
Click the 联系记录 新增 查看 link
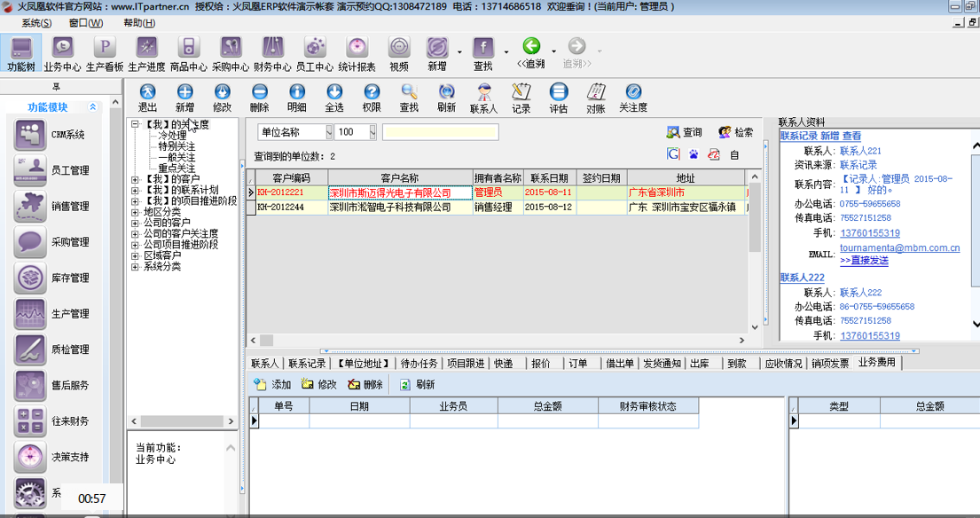pos(820,136)
